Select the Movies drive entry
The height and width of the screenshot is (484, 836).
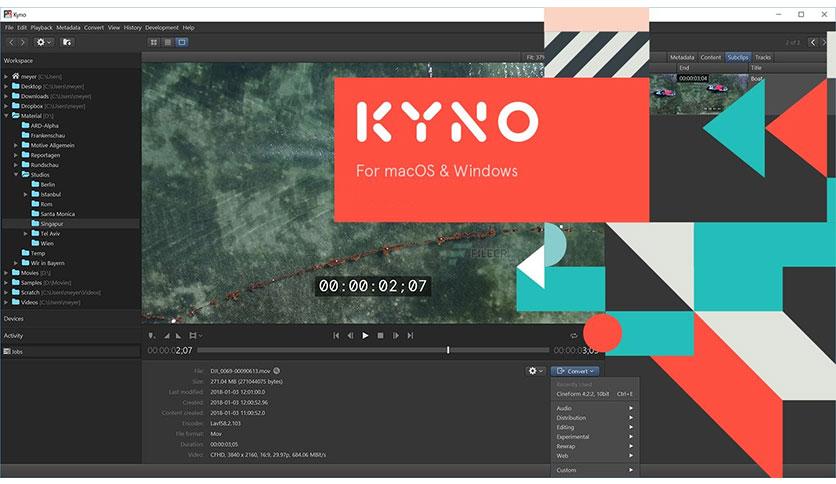click(x=30, y=273)
